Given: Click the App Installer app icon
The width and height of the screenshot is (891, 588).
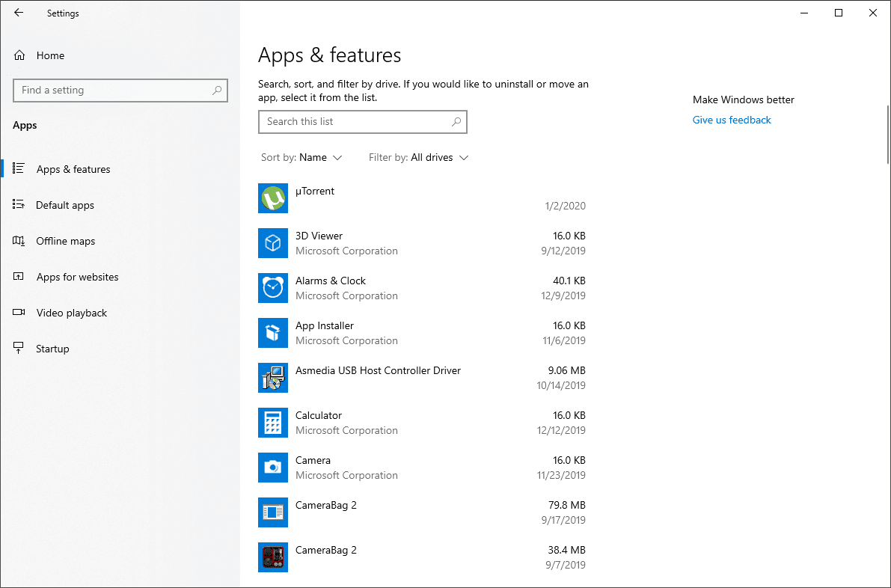Looking at the screenshot, I should [273, 333].
